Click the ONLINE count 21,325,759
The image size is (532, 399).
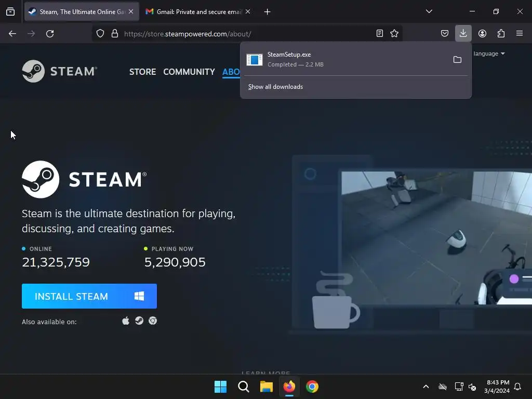pyautogui.click(x=56, y=262)
